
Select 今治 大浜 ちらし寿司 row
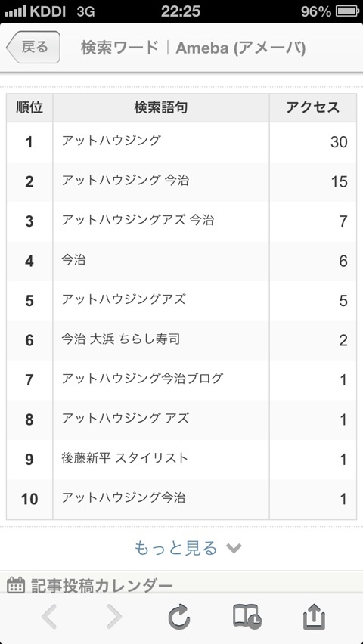[x=181, y=340]
